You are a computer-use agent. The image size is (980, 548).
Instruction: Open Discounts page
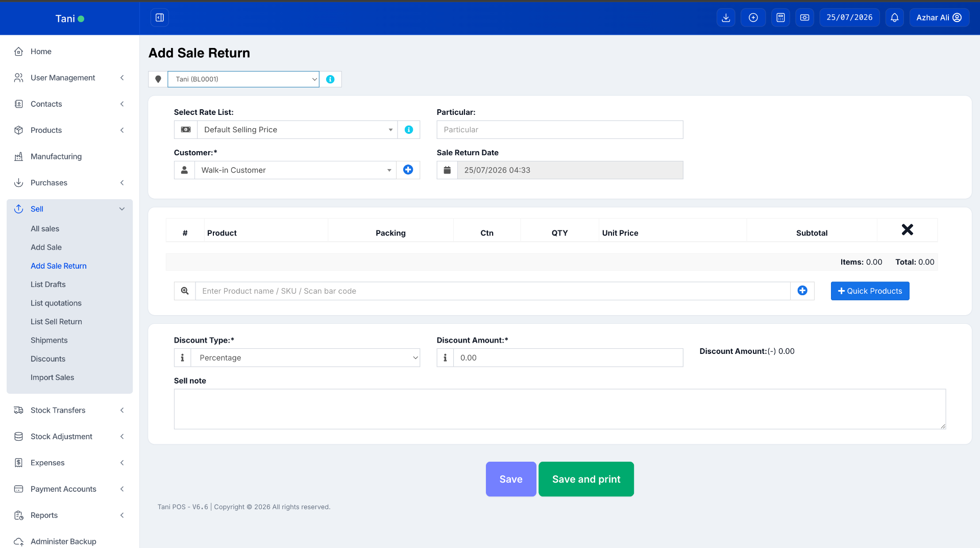coord(48,359)
